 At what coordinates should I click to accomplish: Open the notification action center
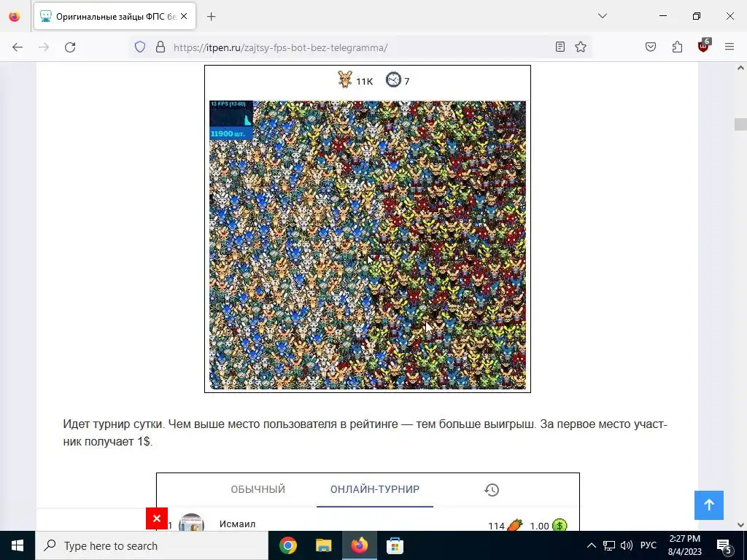(x=724, y=545)
